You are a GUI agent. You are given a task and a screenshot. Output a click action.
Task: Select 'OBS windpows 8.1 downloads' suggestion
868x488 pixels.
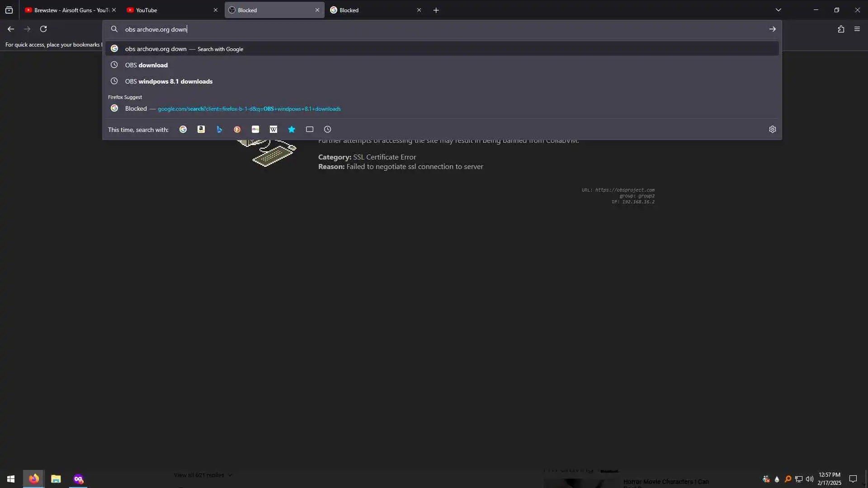click(169, 81)
